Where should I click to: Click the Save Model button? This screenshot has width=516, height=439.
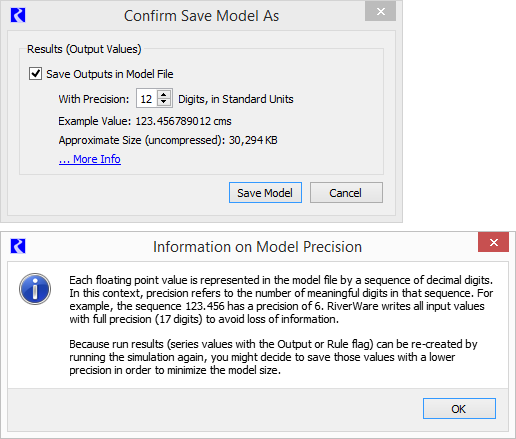(x=265, y=193)
